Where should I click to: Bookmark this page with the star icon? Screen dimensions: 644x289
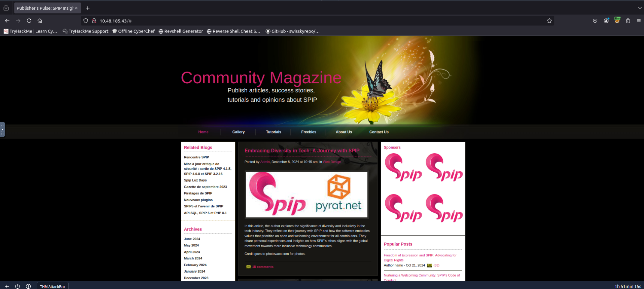pos(549,21)
